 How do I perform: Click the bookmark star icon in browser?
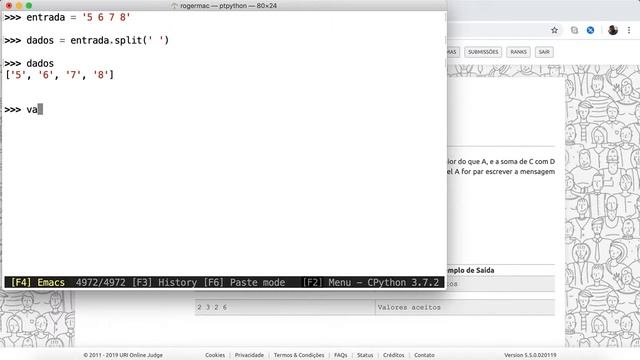tap(554, 30)
